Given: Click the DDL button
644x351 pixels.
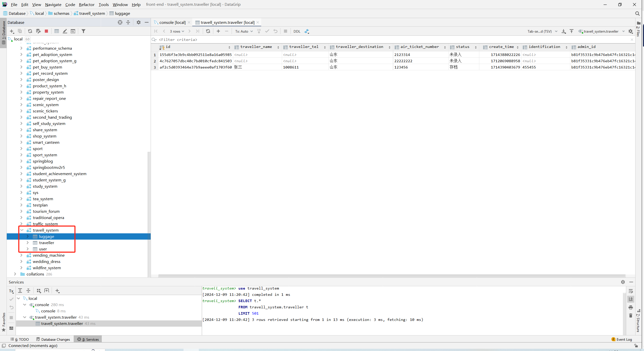Looking at the screenshot, I should click(297, 31).
